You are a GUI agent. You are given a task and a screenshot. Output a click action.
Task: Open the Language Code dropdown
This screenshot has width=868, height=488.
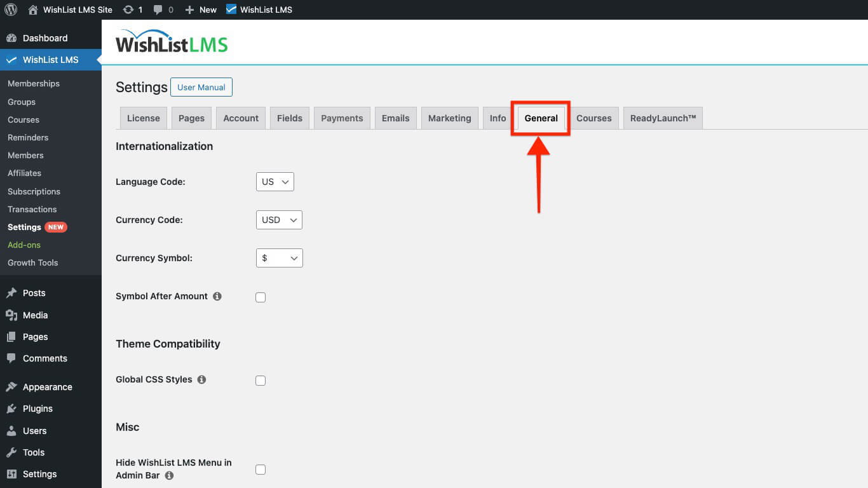275,181
